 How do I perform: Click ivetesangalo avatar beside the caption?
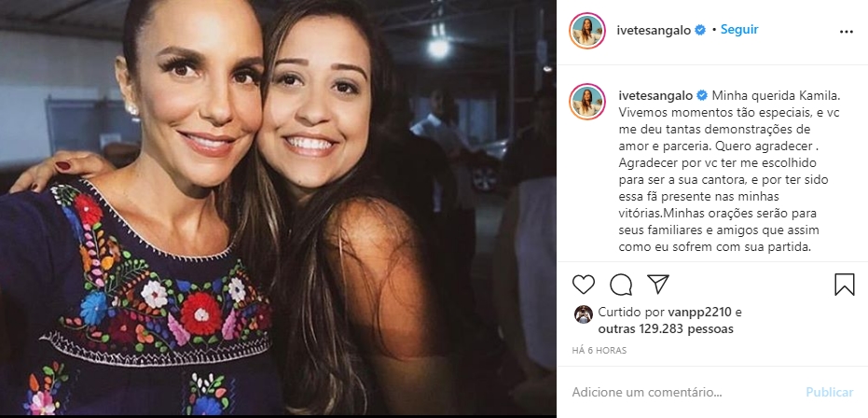[x=588, y=101]
